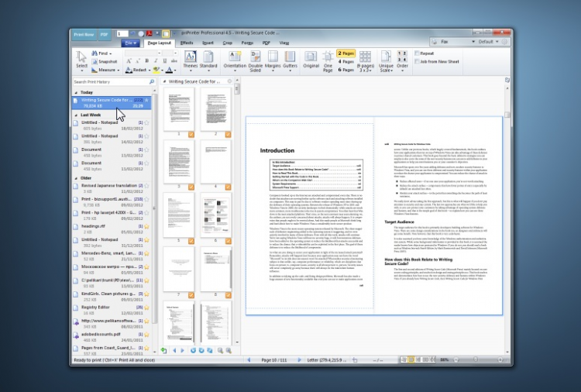Take a Snapshot
The image size is (581, 392).
point(105,61)
